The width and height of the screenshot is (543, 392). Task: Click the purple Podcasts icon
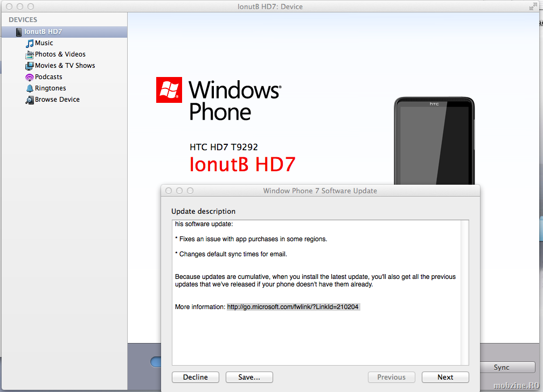pos(30,77)
